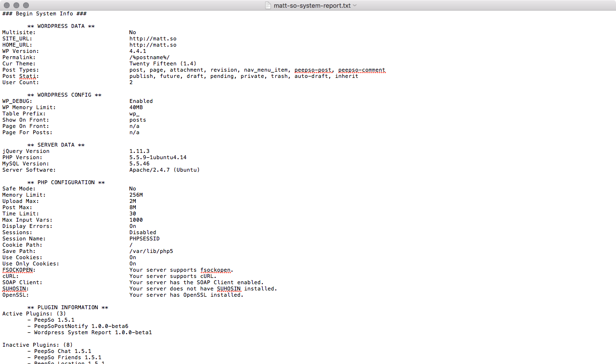Click Memory Limit value 256M
Image resolution: width=616 pixels, height=364 pixels.
point(136,195)
